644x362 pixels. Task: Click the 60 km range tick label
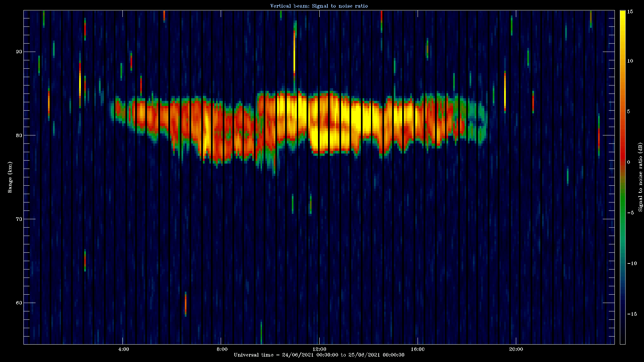(x=19, y=303)
